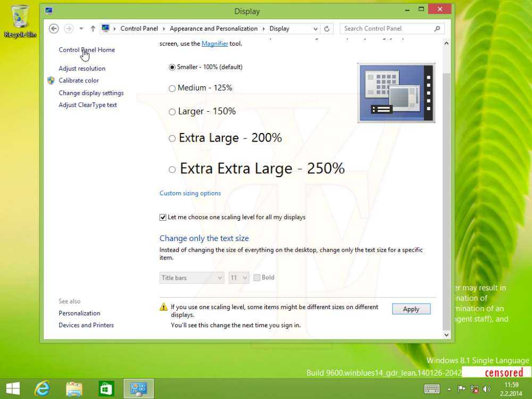Open the touch keyboard from taskbar

(431, 389)
